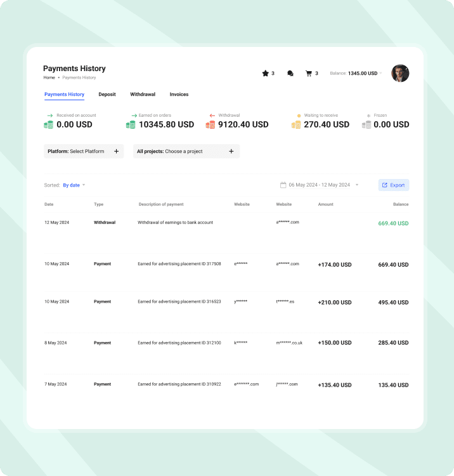
Task: Open the Sorted By date dropdown
Action: (x=74, y=185)
